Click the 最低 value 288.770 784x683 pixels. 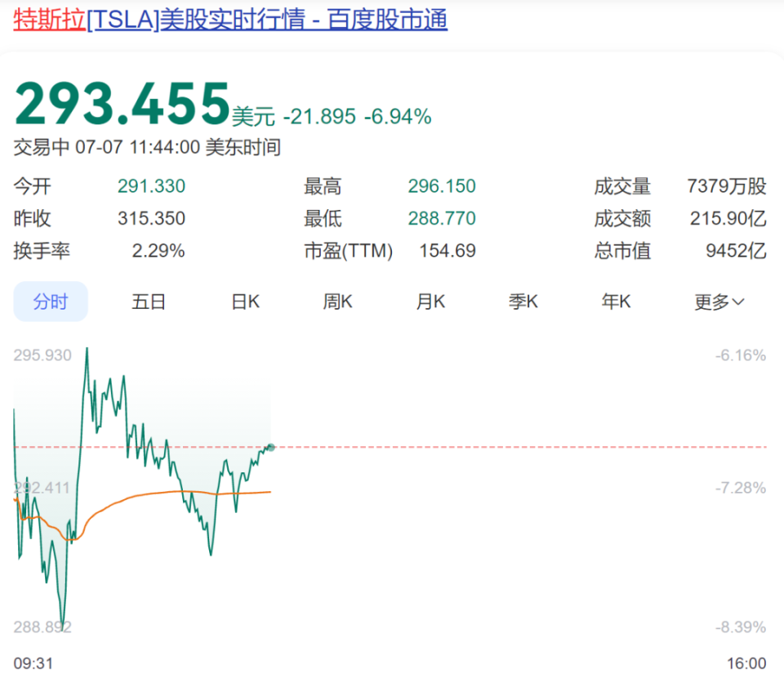coord(442,218)
